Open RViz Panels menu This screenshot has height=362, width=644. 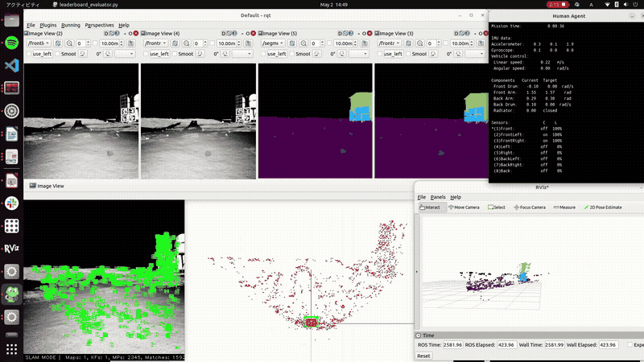(438, 197)
